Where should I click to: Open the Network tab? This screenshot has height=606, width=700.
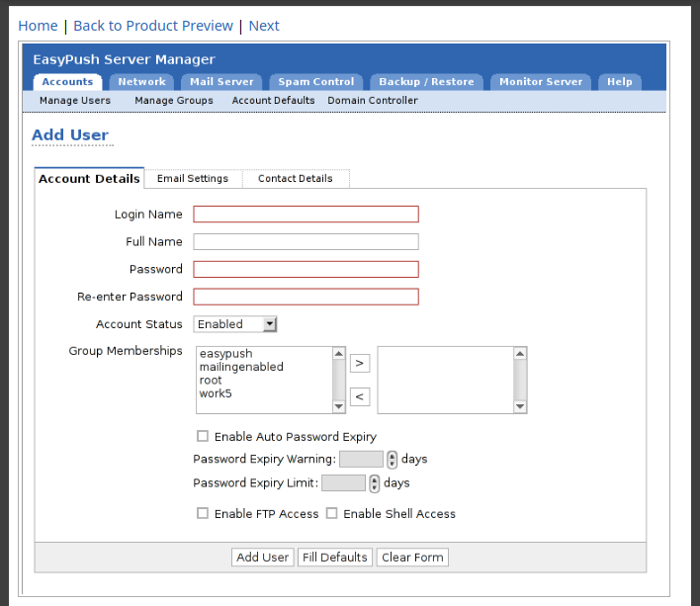pos(141,82)
